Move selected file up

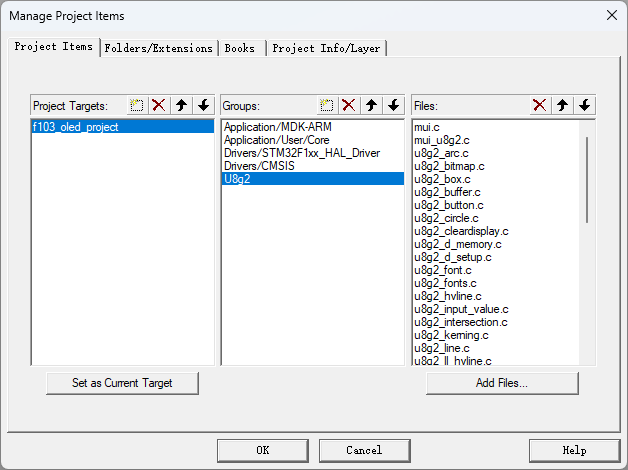point(562,106)
